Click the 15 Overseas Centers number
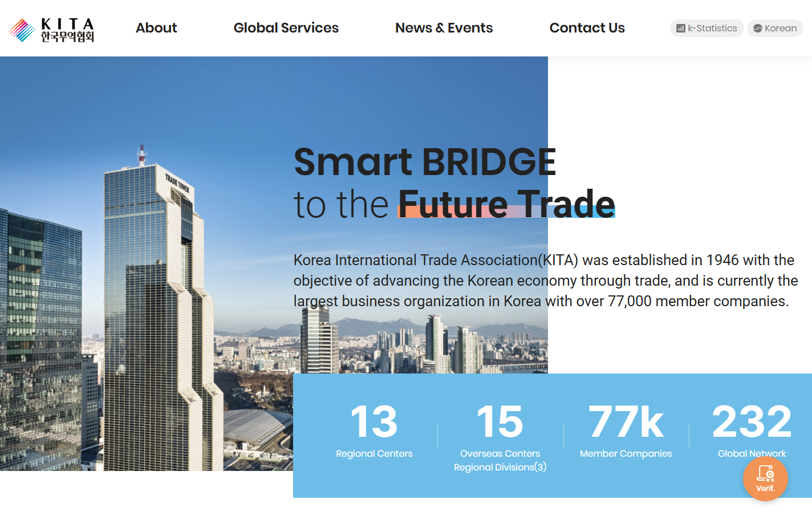The height and width of the screenshot is (532, 812). tap(500, 421)
